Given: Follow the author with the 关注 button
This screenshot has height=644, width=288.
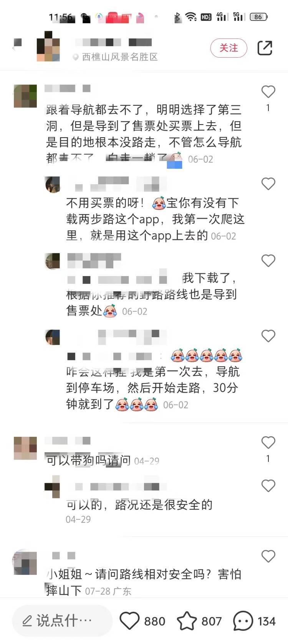Looking at the screenshot, I should (x=228, y=48).
